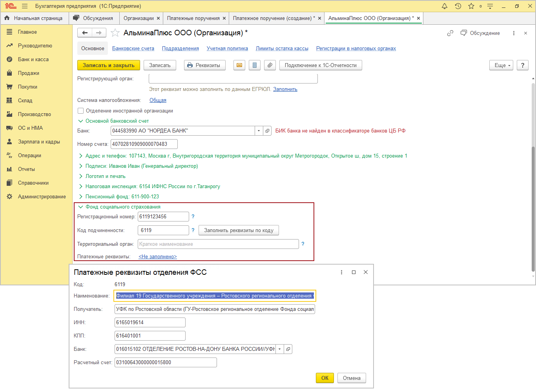Image resolution: width=536 pixels, height=392 pixels.
Task: Toggle Отделение иностранной организации checkbox
Action: [81, 111]
